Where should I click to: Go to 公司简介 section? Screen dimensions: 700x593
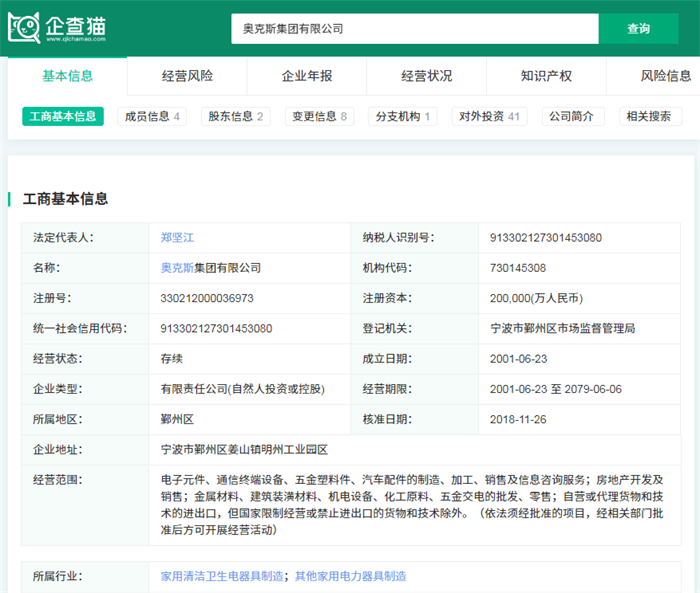point(573,116)
